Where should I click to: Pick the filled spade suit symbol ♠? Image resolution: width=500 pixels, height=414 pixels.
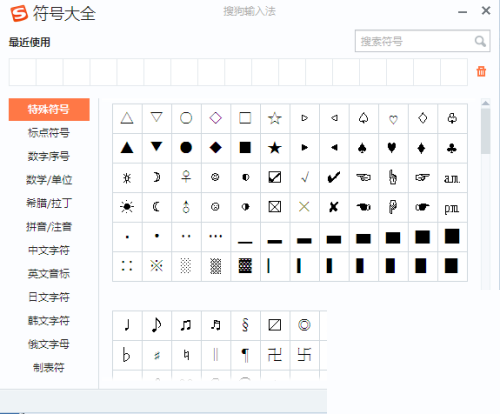tap(363, 148)
